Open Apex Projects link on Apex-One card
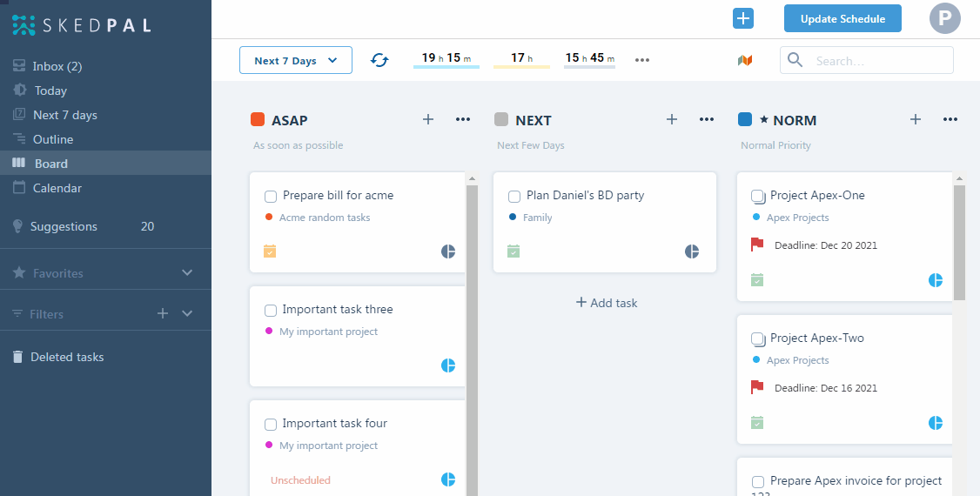Screen dimensions: 980x496 point(797,218)
